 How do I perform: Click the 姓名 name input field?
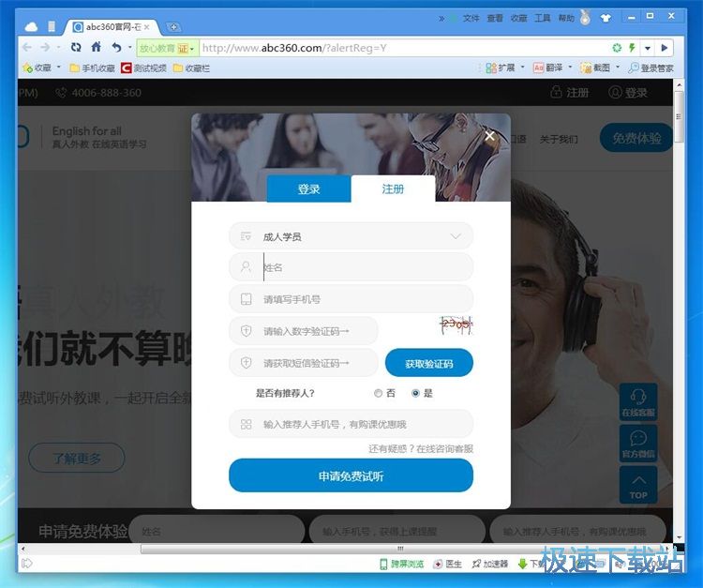click(351, 268)
